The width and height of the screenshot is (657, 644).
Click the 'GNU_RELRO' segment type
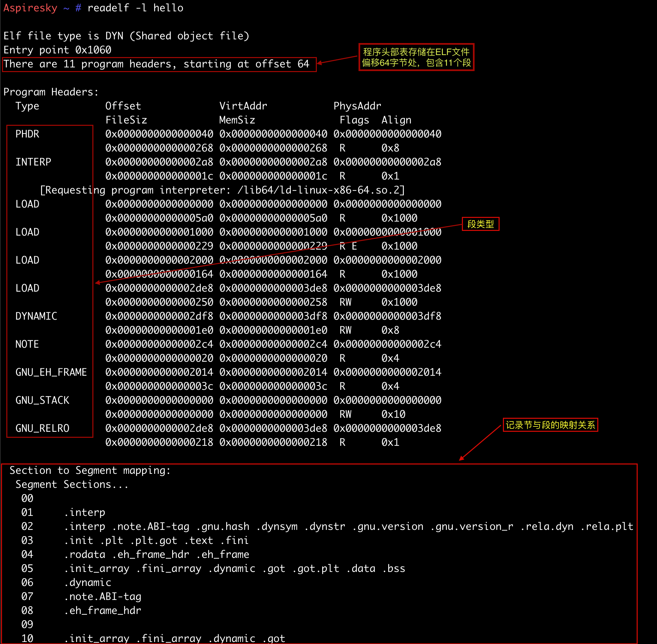tap(42, 428)
